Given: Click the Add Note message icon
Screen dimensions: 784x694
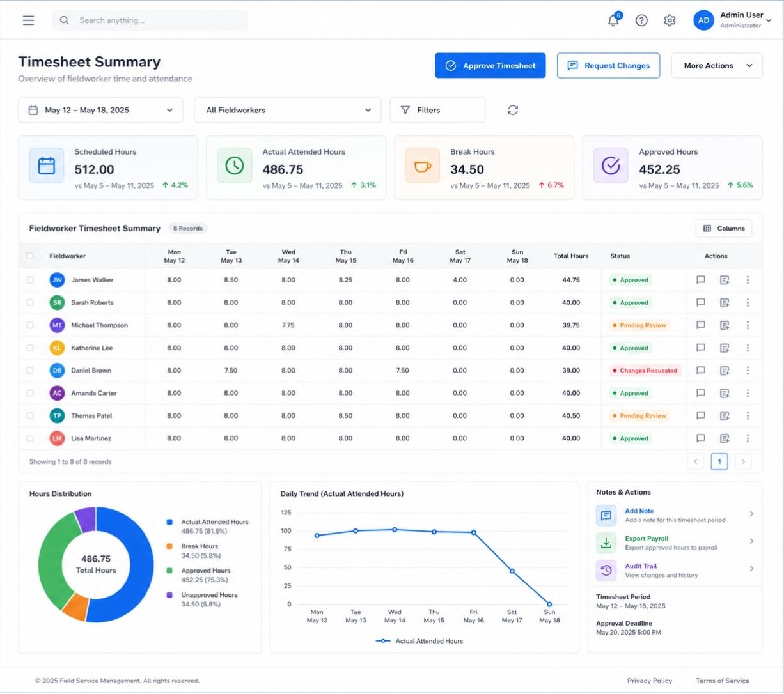Looking at the screenshot, I should click(x=606, y=515).
